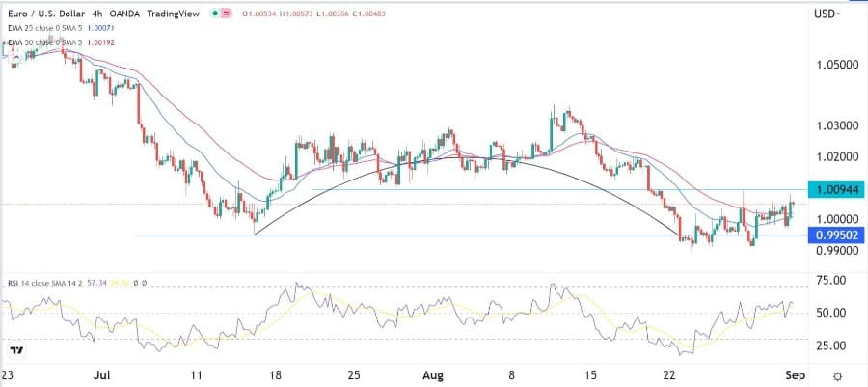Image resolution: width=868 pixels, height=387 pixels.
Task: Click the 50.00 RSI axis label
Action: [831, 313]
